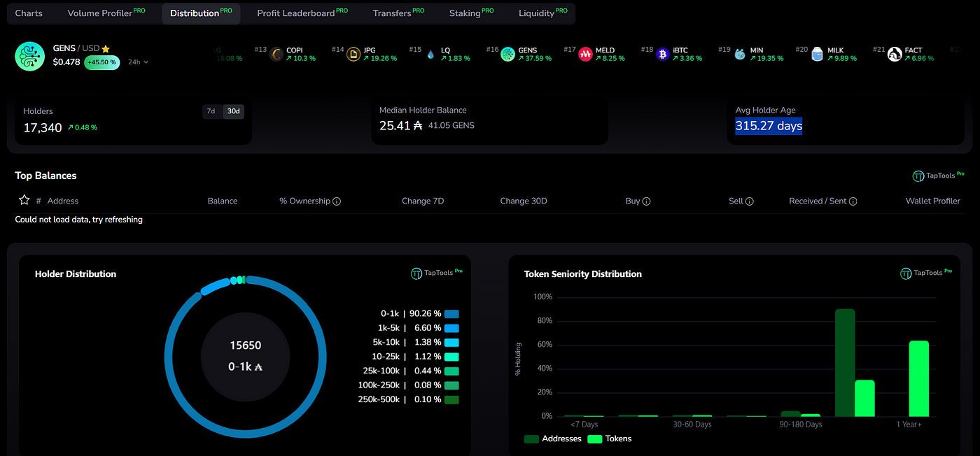Click the COPI token icon in ticker
This screenshot has width=980, height=456.
point(276,54)
